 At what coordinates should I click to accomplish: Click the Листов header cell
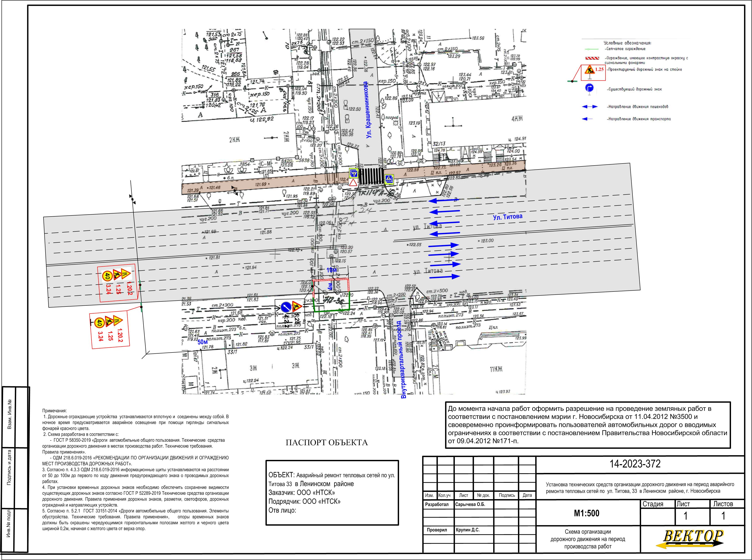point(727,504)
